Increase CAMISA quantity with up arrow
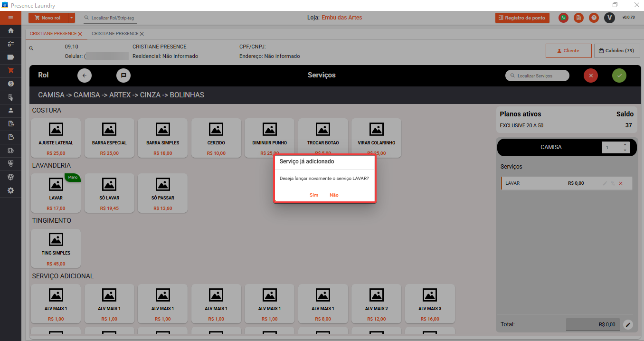 [625, 144]
